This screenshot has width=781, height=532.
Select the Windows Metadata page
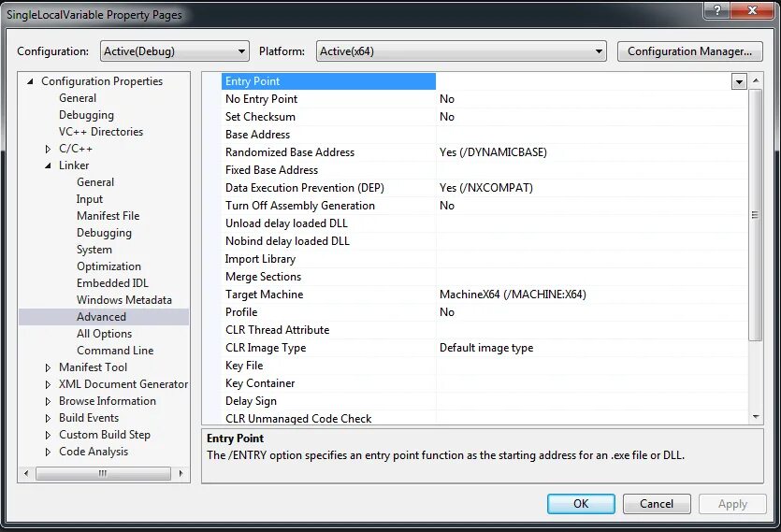[124, 300]
